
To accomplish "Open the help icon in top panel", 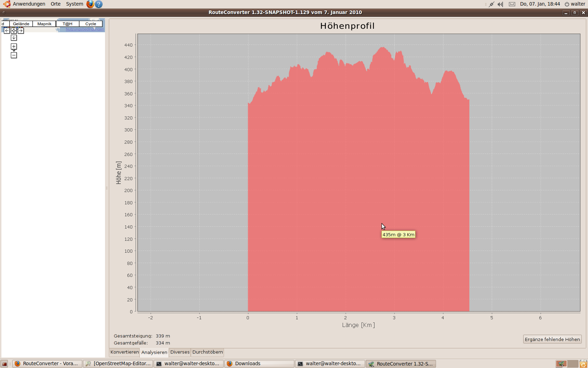I will (99, 4).
